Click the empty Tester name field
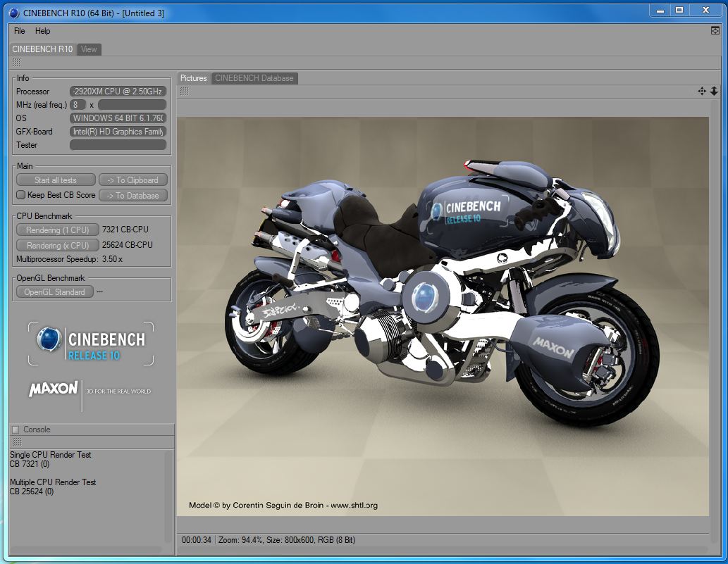728x564 pixels. pos(118,145)
